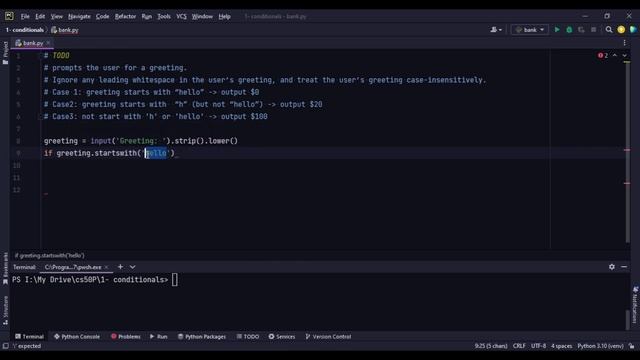Open the File menu
This screenshot has width=640, height=360.
pos(25,16)
